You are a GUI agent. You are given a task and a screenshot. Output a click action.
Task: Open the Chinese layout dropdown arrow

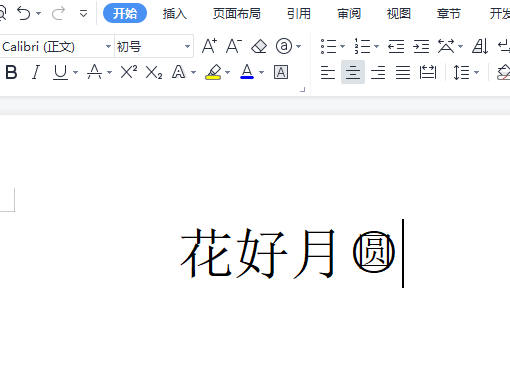coord(460,46)
